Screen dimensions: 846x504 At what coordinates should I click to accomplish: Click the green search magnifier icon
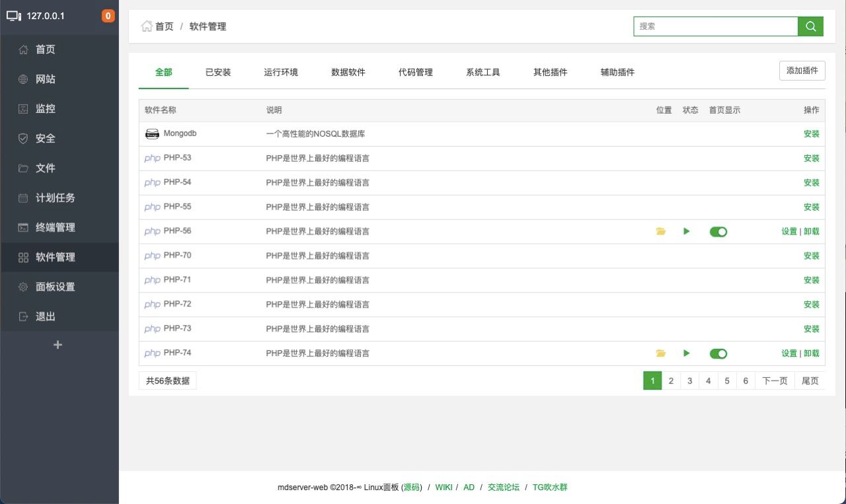click(810, 26)
